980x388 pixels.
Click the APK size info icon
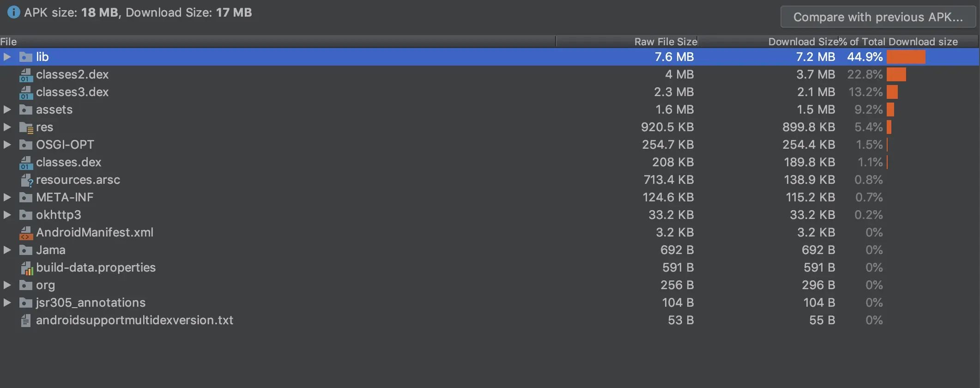[14, 12]
